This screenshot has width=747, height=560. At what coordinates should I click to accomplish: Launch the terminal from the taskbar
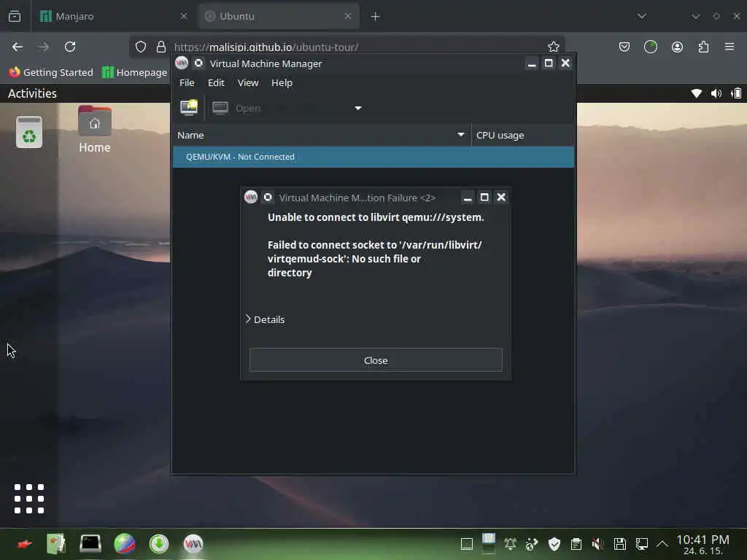click(90, 544)
